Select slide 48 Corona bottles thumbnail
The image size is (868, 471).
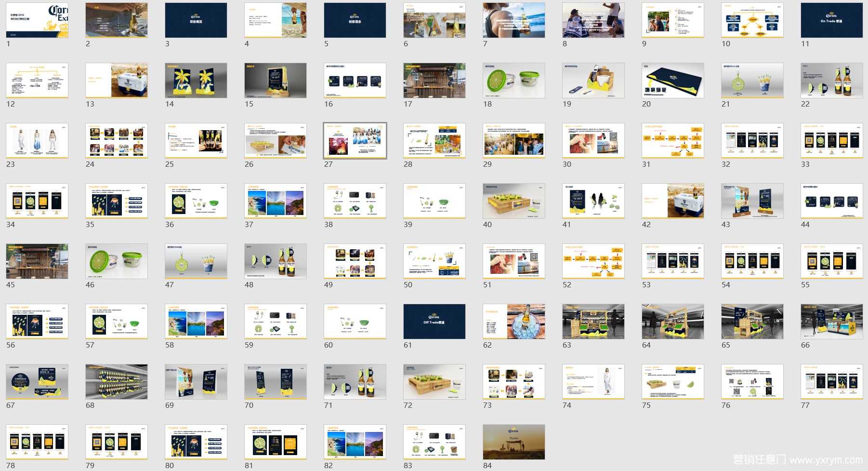coord(276,261)
